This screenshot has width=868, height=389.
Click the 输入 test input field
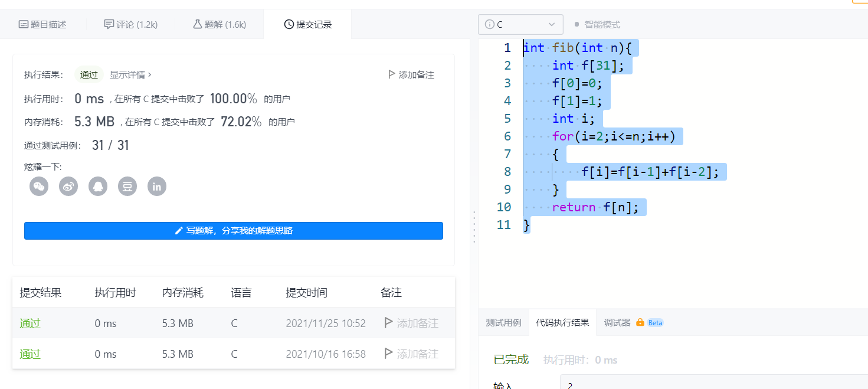(x=714, y=383)
